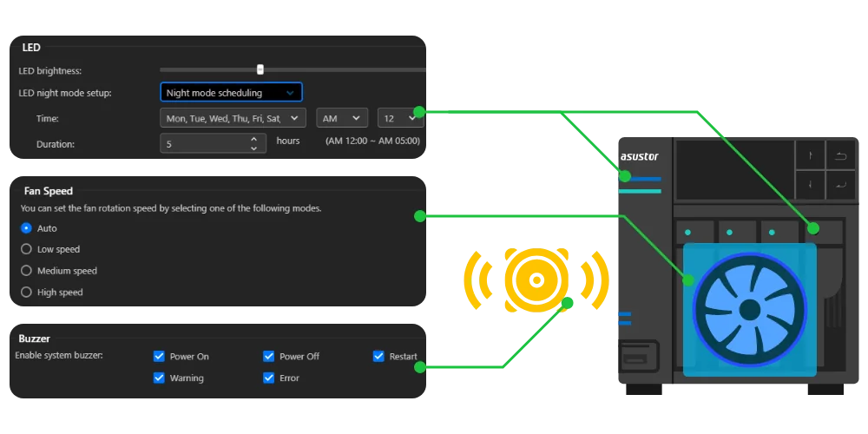This screenshot has width=868, height=434.
Task: Click the asustor logo on the NAS
Action: pos(640,156)
